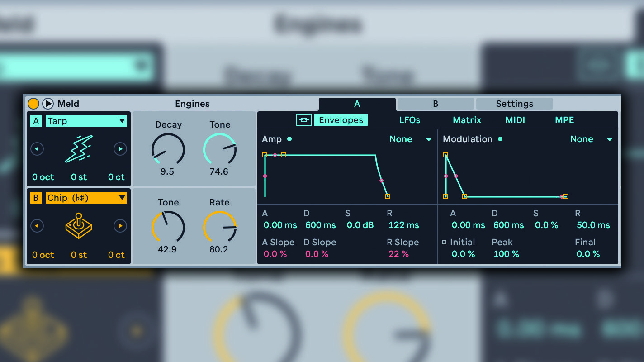Image resolution: width=644 pixels, height=362 pixels.
Task: Step engine A preset back with left arrow
Action: click(x=37, y=149)
